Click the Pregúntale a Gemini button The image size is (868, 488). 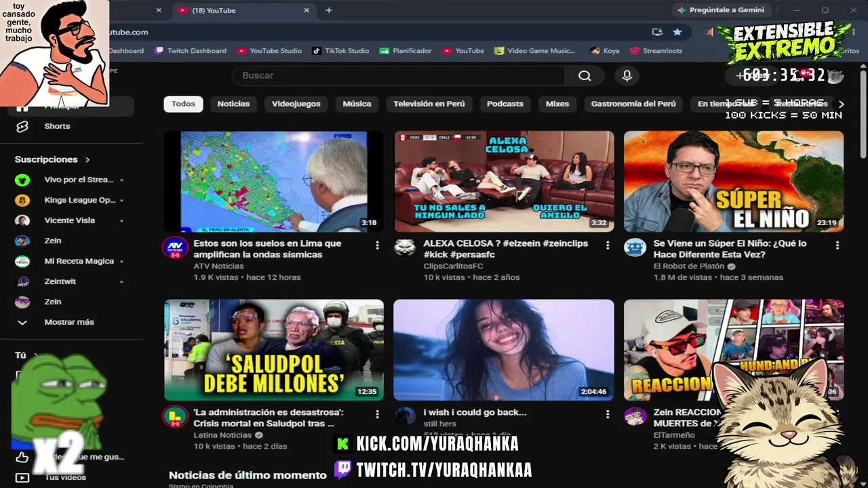coord(720,10)
